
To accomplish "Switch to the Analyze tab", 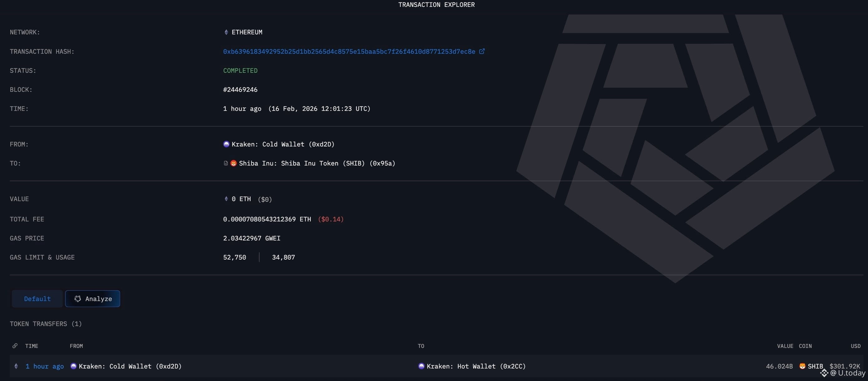I will pos(93,299).
